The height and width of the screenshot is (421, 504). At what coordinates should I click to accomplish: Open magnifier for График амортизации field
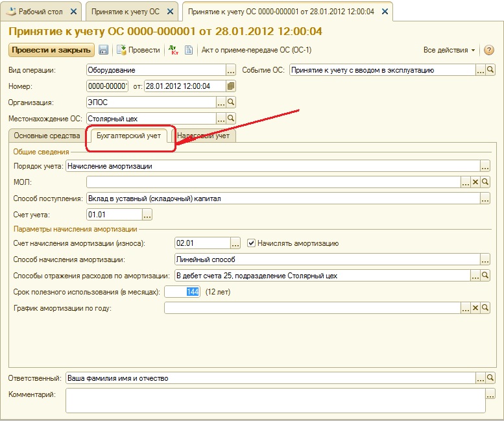[x=485, y=308]
